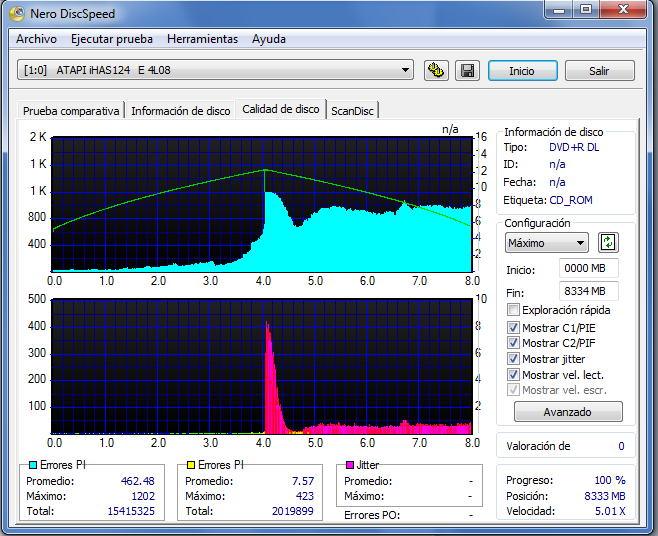Click the save floppy disk icon

(466, 71)
